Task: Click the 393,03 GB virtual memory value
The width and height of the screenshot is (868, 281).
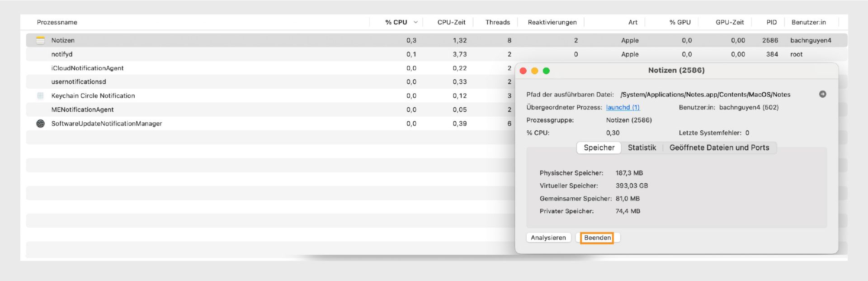Action: (x=632, y=186)
